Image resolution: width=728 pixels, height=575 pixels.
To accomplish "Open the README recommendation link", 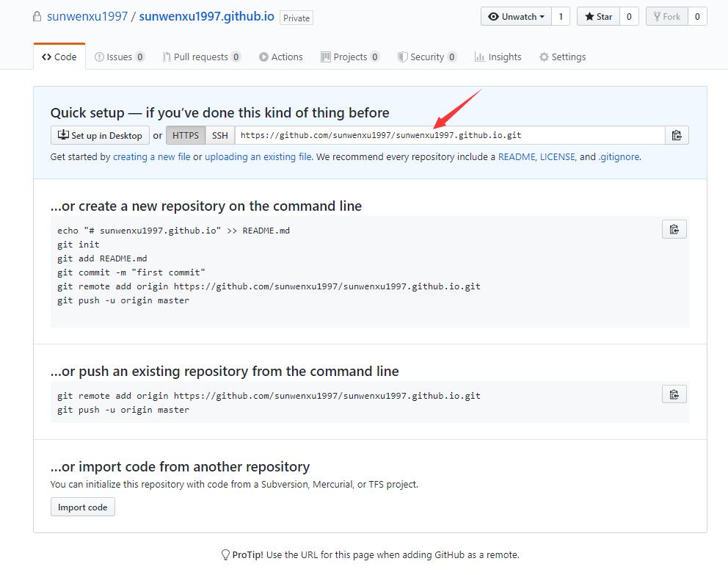I will pyautogui.click(x=517, y=157).
